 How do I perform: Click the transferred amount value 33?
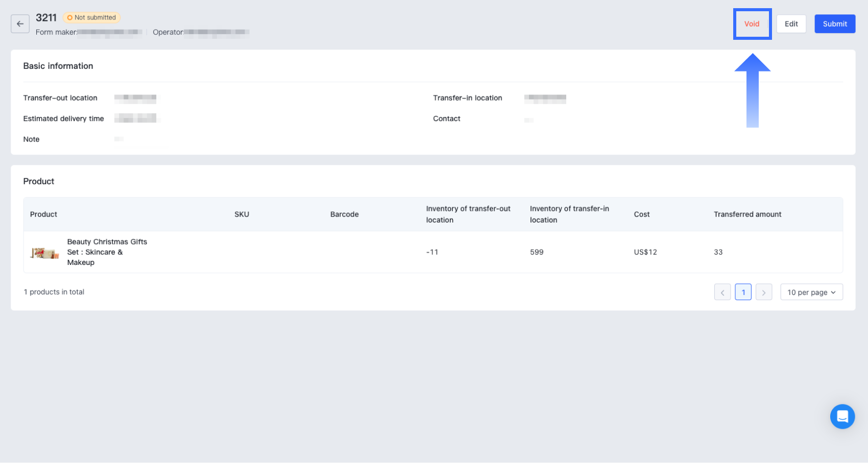click(718, 252)
